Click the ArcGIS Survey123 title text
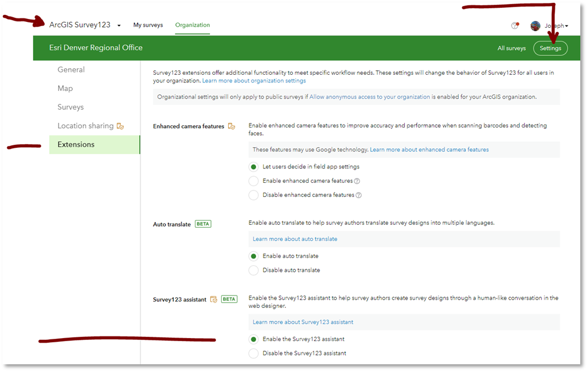Viewport: 588px width, 372px height. [80, 25]
